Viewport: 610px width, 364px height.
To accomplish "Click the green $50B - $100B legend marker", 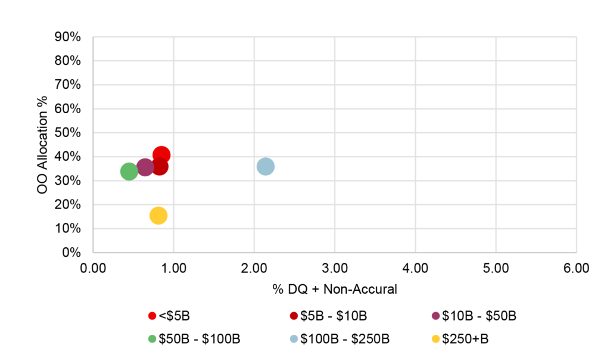I will (152, 339).
